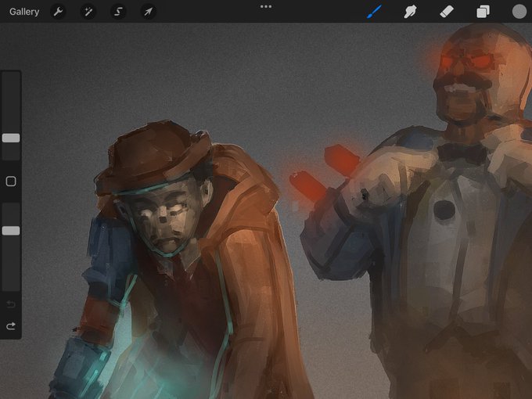Screen dimensions: 532x399
Task: Tap the square modify button on sidebar
Action: pyautogui.click(x=11, y=182)
